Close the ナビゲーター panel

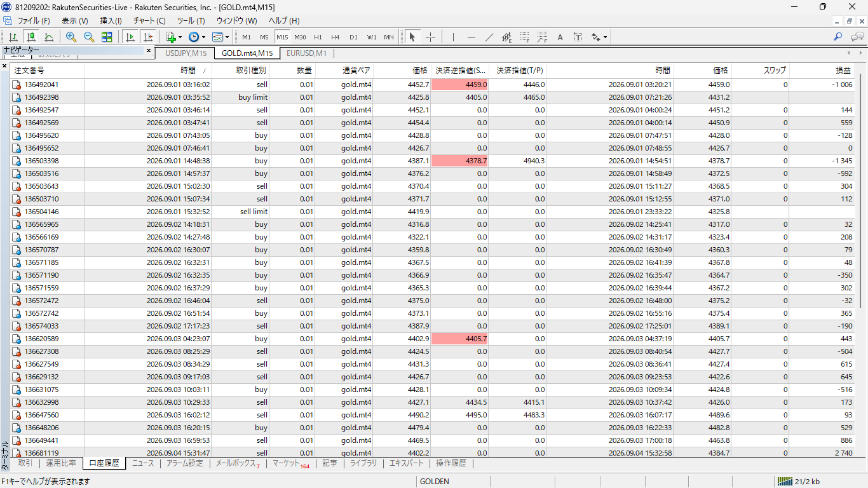(149, 50)
